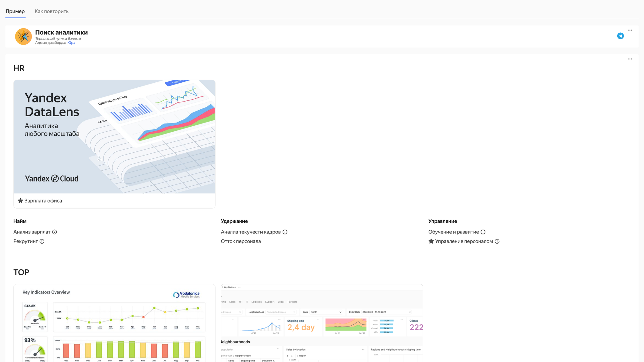Viewport: 644px width, 362px height.
Task: Click the Поиск аналитики title
Action: pos(61,32)
